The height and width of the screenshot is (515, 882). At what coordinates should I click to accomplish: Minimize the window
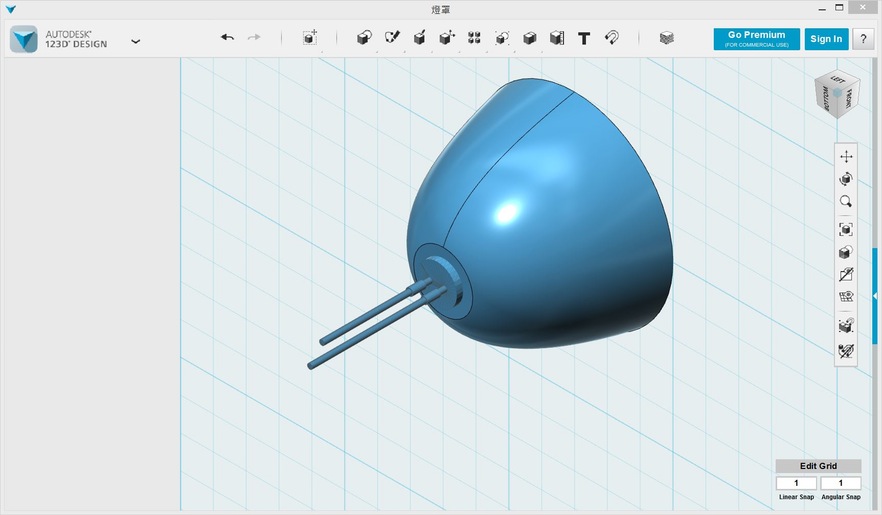[822, 8]
